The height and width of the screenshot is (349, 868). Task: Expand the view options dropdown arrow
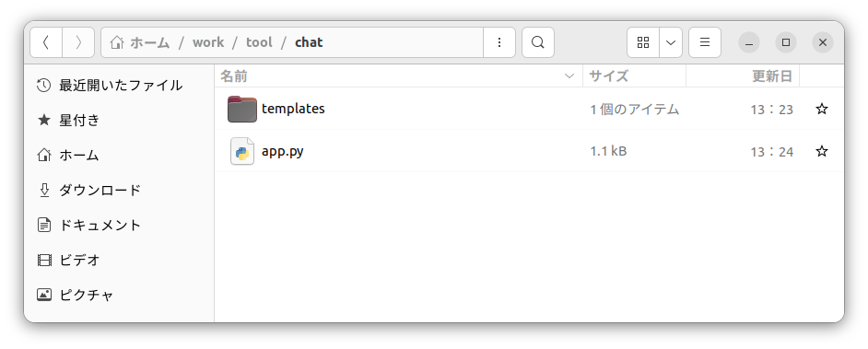point(671,42)
